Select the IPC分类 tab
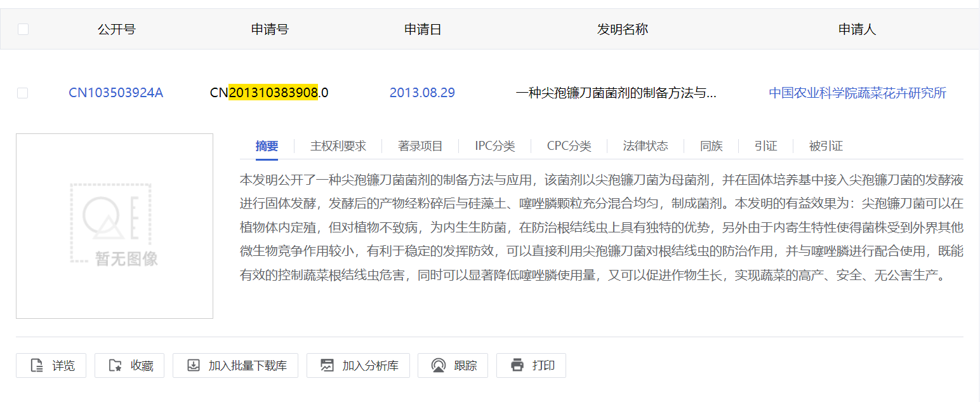Image resolution: width=980 pixels, height=402 pixels. pos(494,146)
